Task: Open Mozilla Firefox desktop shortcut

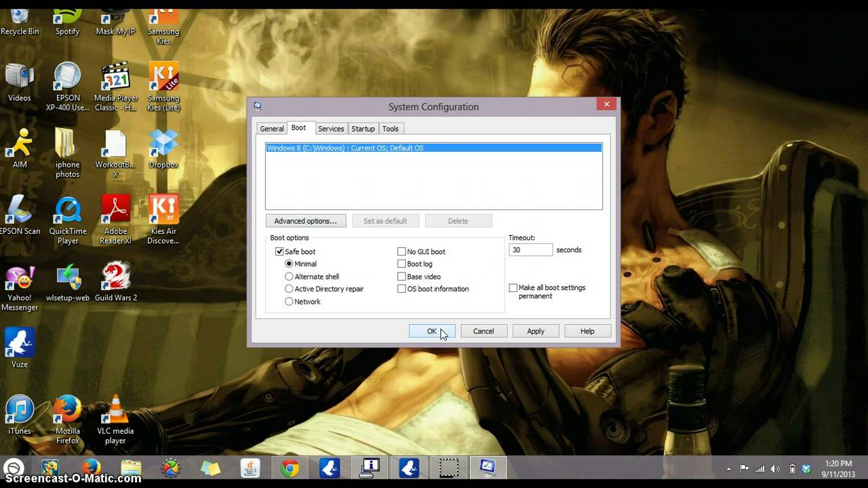Action: click(68, 419)
